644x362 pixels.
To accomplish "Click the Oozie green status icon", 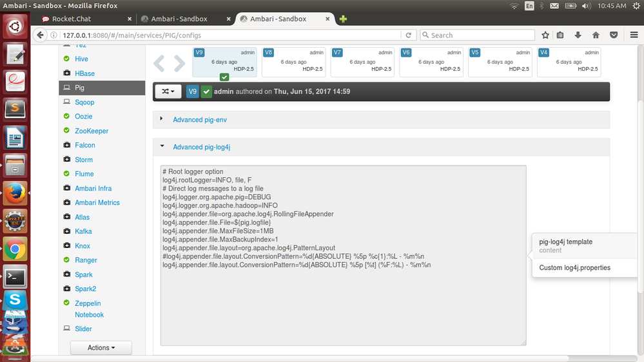I will (x=66, y=116).
